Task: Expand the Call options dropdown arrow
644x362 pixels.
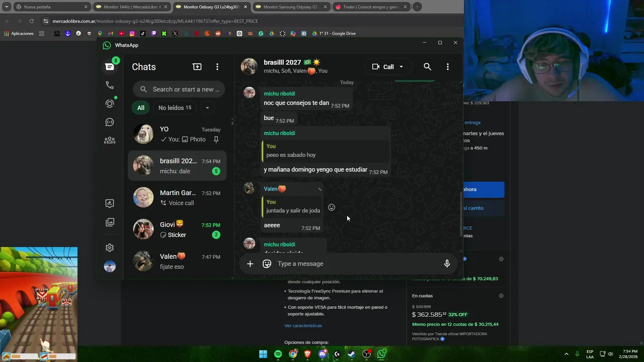Action: click(x=401, y=67)
